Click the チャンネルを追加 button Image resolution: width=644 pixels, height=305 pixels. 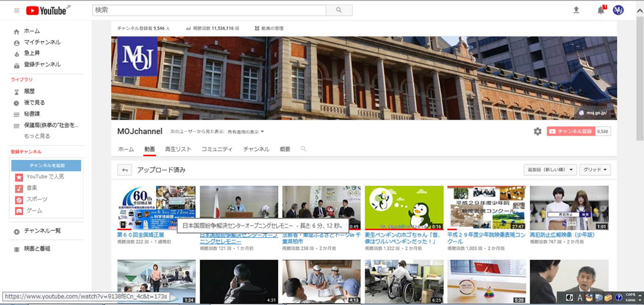[x=46, y=165]
